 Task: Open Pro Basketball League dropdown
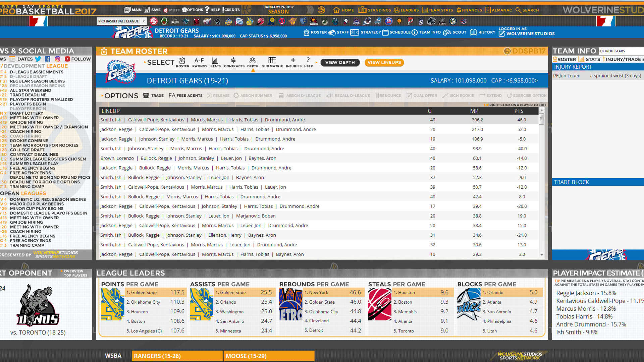122,21
